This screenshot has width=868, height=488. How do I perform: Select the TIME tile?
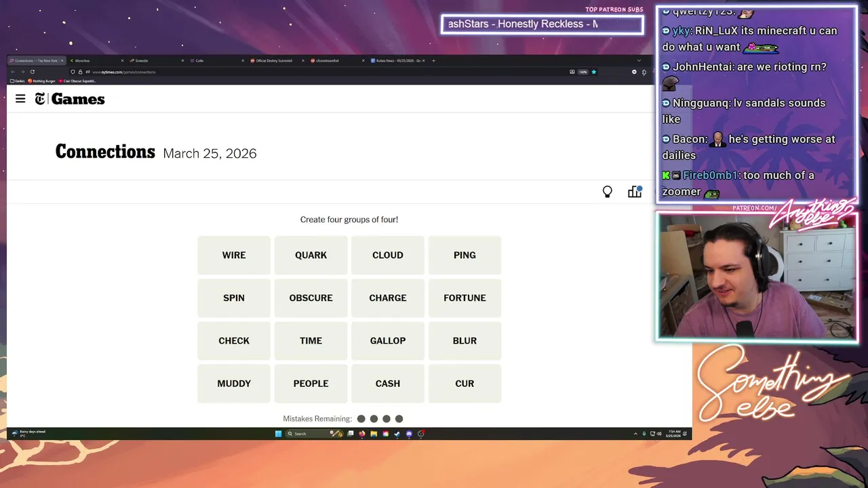click(x=311, y=340)
